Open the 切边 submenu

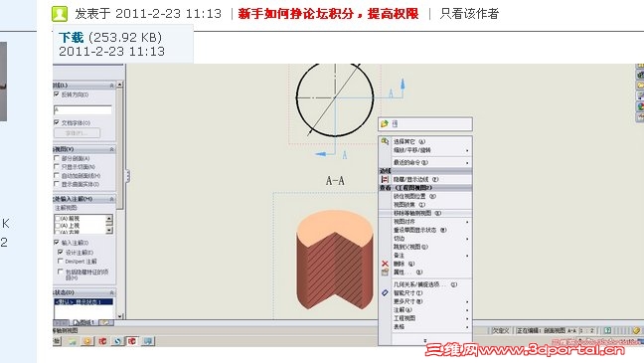431,239
